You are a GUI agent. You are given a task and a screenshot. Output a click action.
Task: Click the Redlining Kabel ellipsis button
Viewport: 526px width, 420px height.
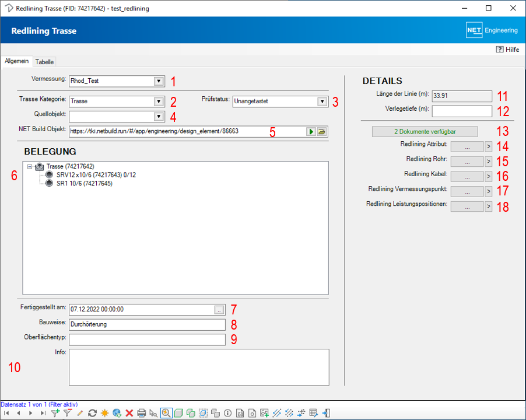(467, 176)
